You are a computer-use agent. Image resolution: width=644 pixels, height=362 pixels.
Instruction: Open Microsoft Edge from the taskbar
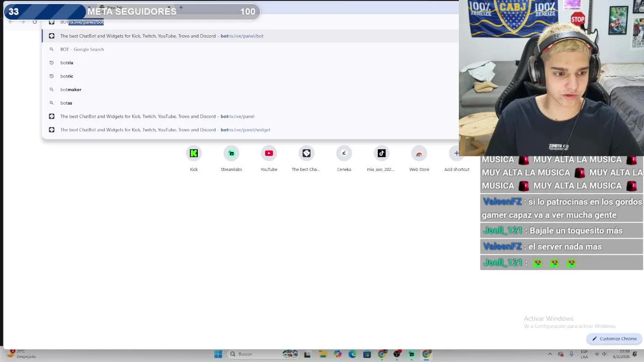(x=352, y=354)
